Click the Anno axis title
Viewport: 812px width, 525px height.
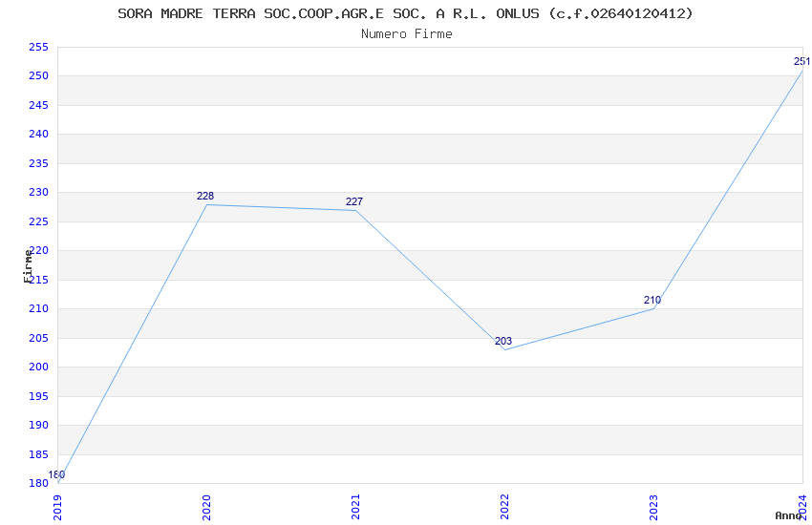coord(788,515)
